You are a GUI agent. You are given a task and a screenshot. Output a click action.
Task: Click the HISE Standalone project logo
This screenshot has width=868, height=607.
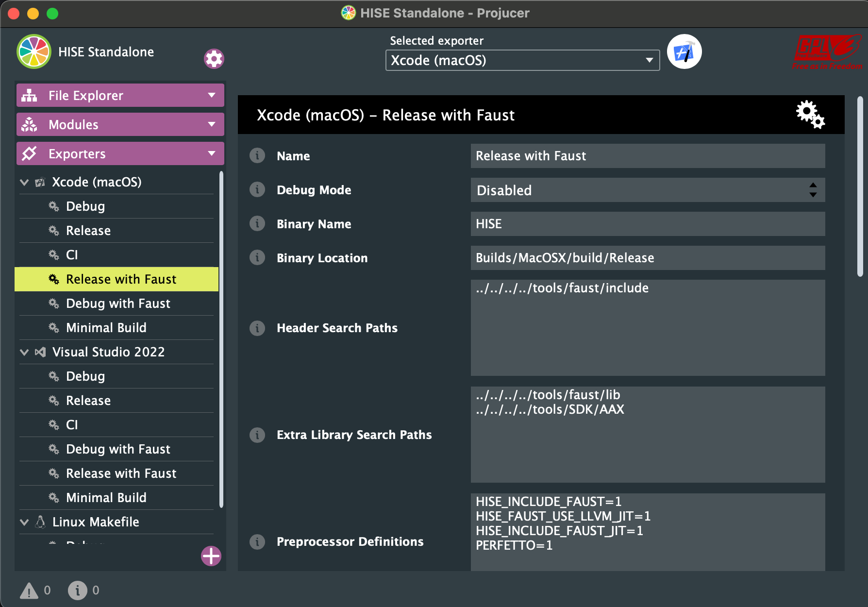point(34,51)
